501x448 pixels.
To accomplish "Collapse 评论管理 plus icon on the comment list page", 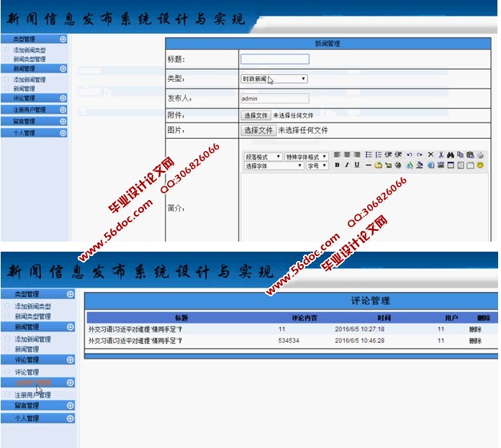I will (x=71, y=360).
